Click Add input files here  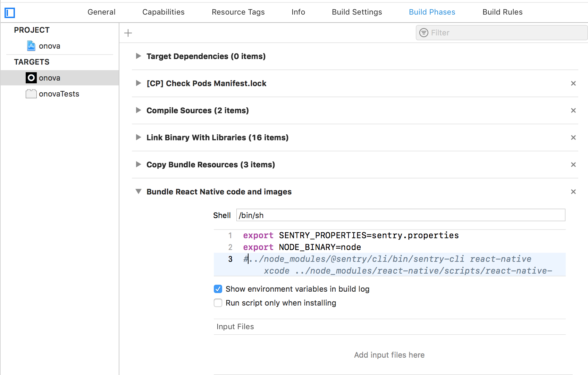[x=389, y=355]
